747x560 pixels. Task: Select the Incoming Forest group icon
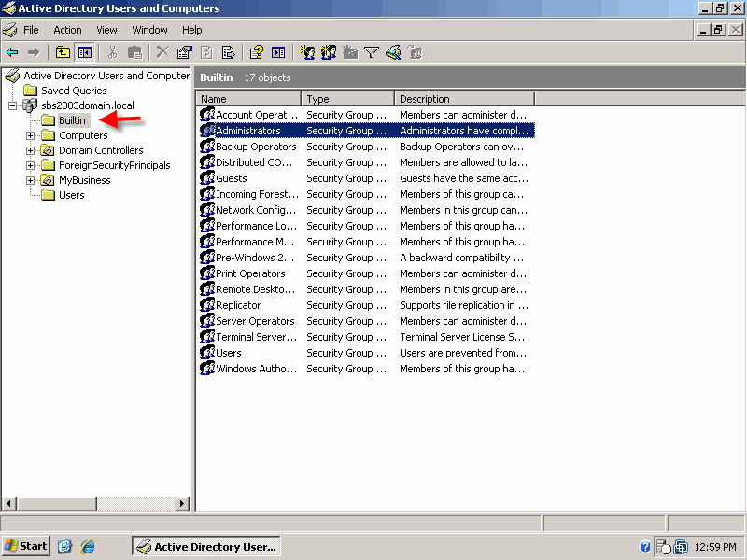click(x=207, y=194)
